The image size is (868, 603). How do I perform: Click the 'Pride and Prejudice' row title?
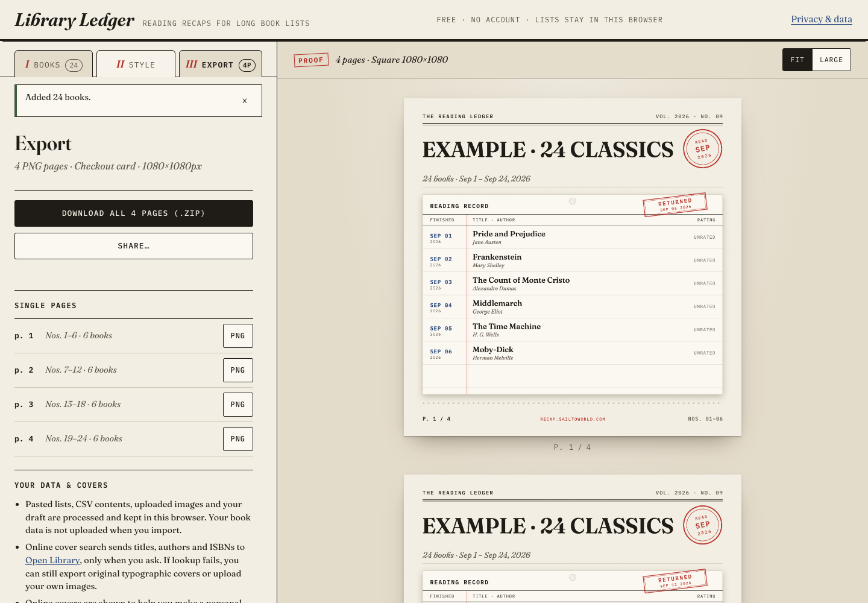pos(509,234)
